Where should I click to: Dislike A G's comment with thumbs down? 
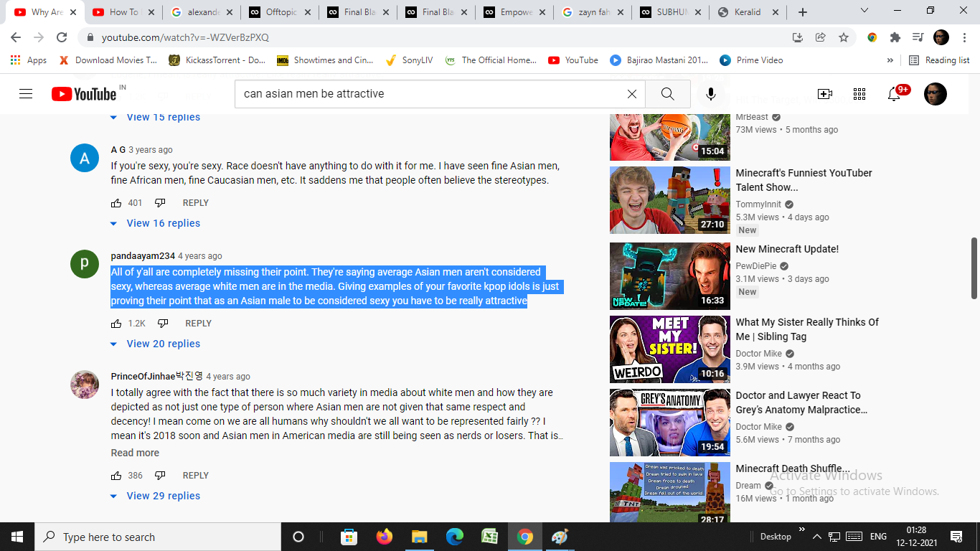pos(160,203)
